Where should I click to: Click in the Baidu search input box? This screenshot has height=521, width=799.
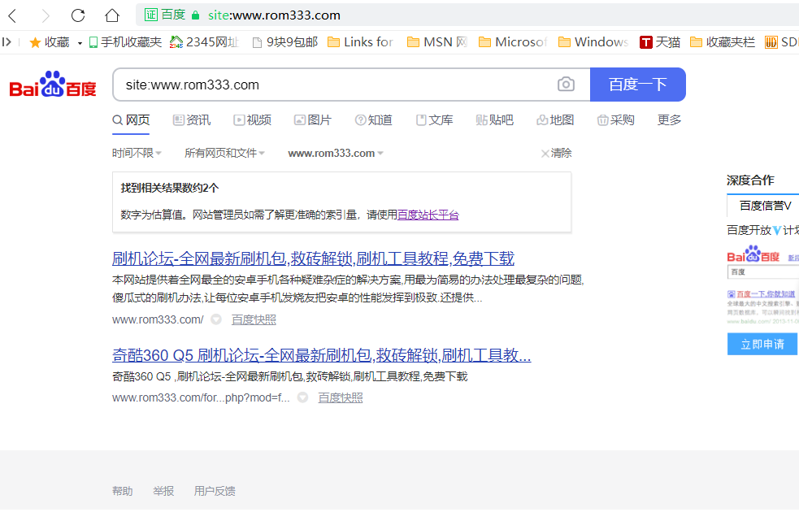click(335, 85)
